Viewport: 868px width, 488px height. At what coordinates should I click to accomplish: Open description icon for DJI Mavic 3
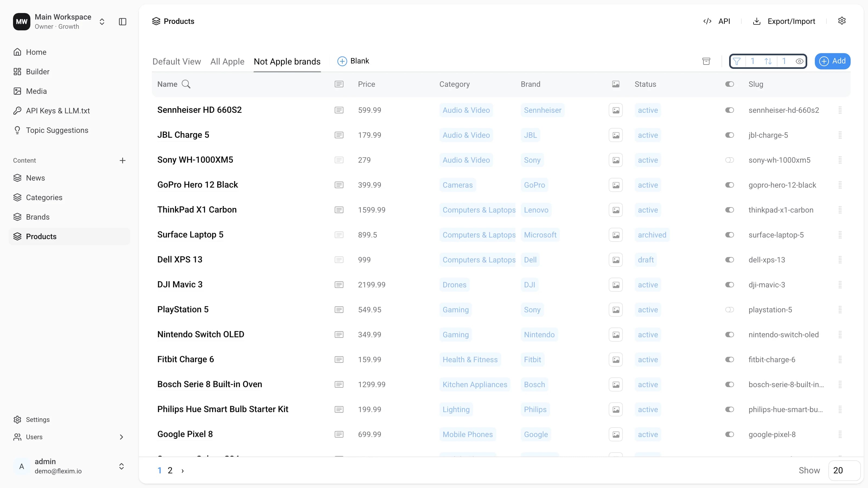339,285
